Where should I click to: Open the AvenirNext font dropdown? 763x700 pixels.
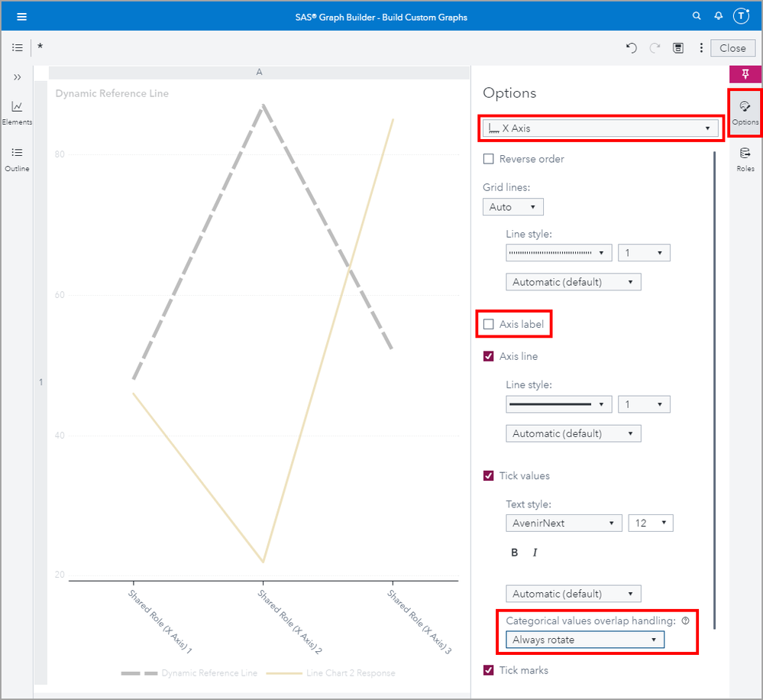[564, 523]
